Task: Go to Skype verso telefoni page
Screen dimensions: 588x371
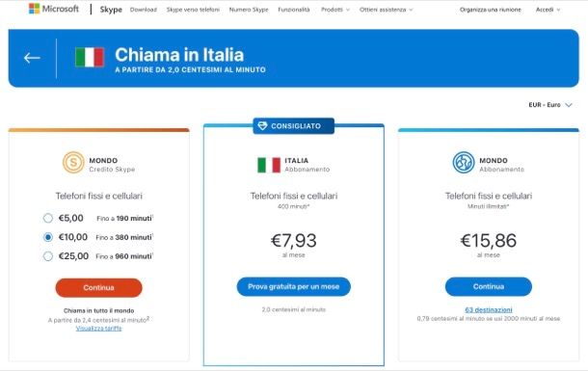Action: tap(193, 10)
